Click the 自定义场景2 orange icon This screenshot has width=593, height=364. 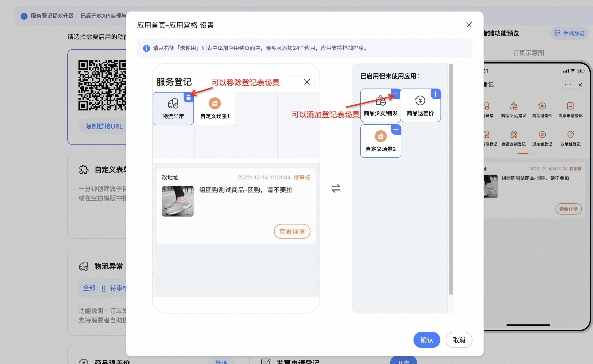[x=380, y=136]
